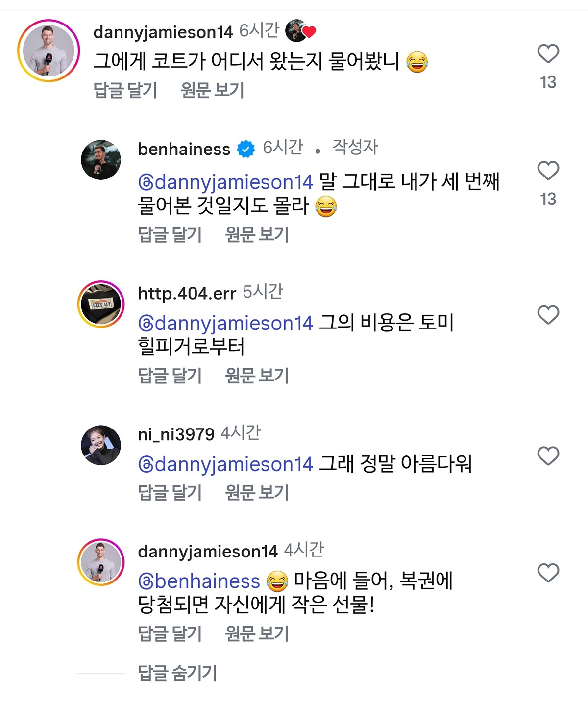Tap heart on ni_ni3979's reply
Screen dimensions: 588x707
click(x=548, y=456)
